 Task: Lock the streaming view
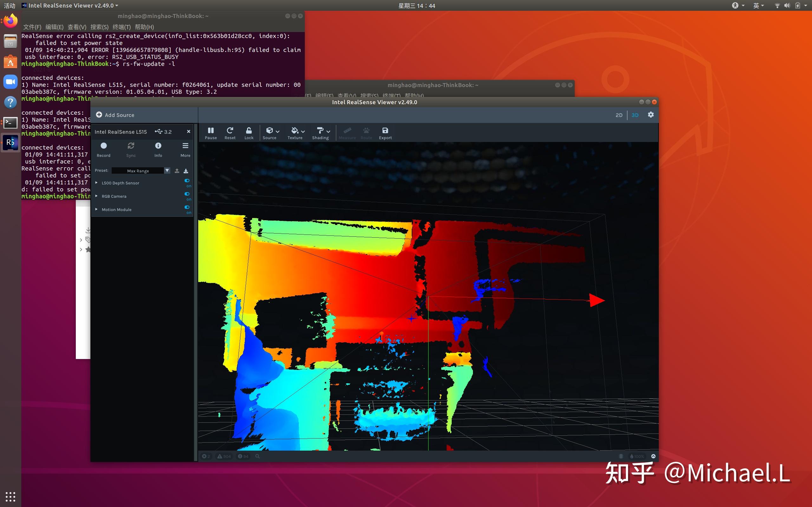[249, 132]
